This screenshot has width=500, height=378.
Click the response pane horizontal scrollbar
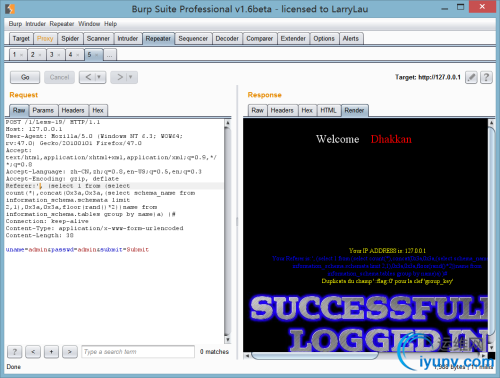tap(366, 356)
